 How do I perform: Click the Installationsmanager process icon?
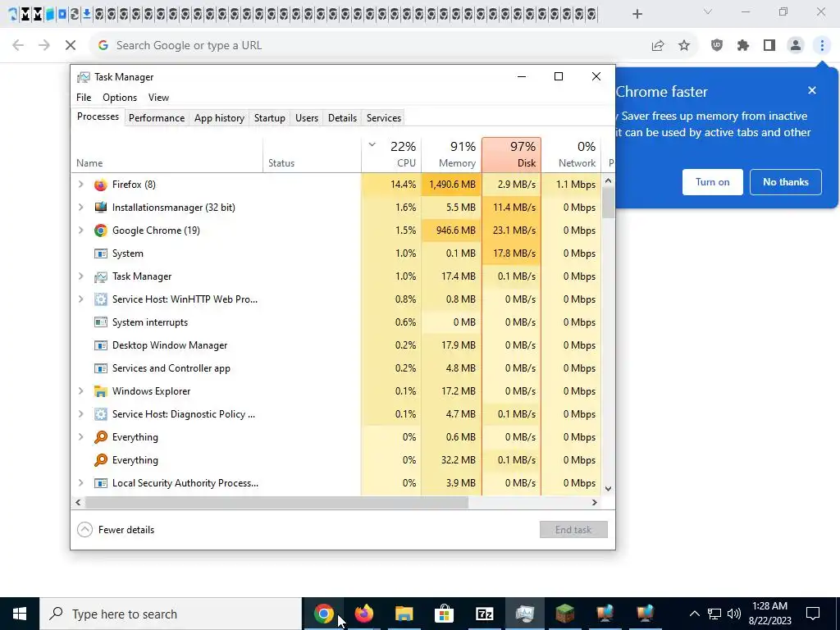click(100, 208)
